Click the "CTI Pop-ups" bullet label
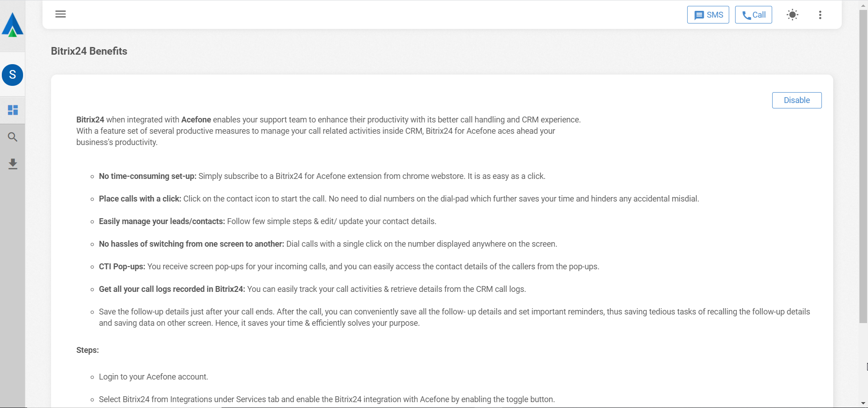The height and width of the screenshot is (408, 868). 122,267
